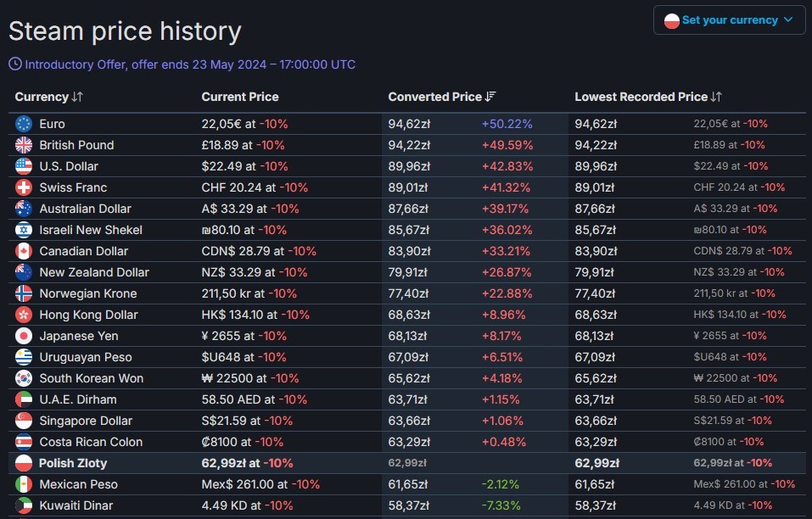Select the New Zealand Dollar currency name
Image resolution: width=812 pixels, height=519 pixels.
coord(94,273)
